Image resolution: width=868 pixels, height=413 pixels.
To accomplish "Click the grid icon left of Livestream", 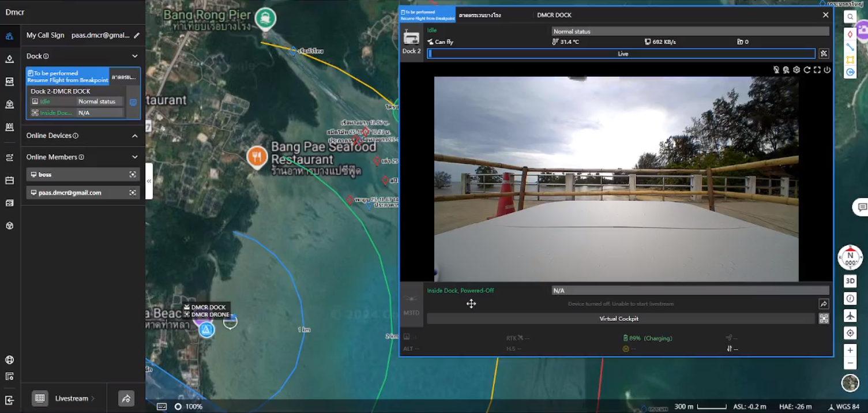I will coord(40,399).
